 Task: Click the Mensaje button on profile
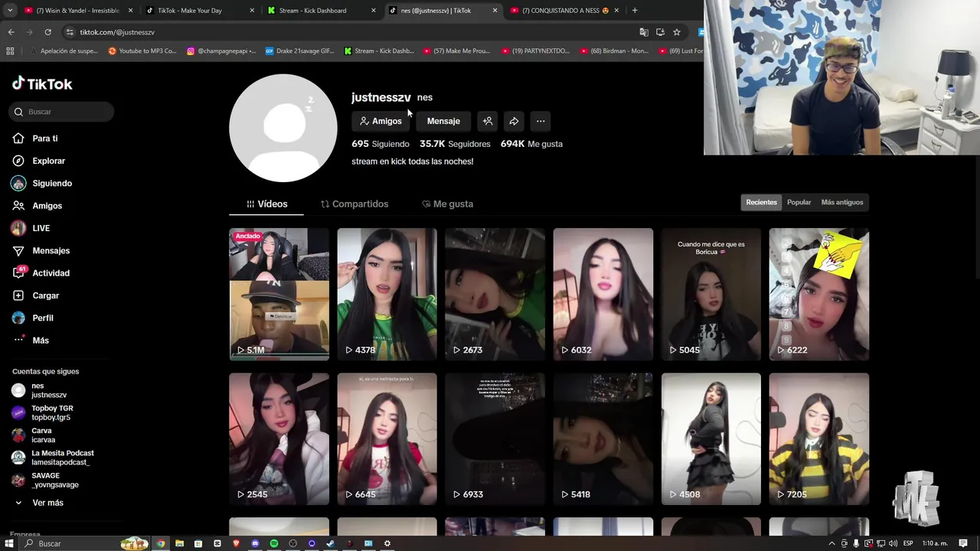tap(443, 121)
